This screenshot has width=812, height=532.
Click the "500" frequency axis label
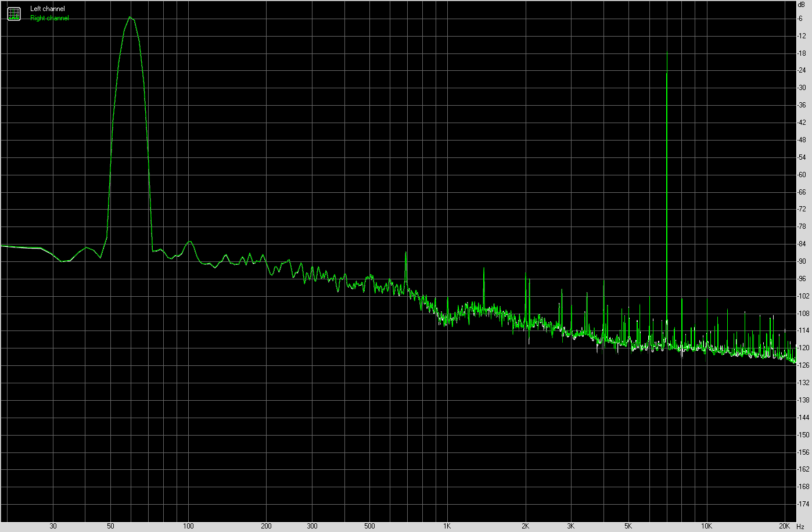[369, 526]
